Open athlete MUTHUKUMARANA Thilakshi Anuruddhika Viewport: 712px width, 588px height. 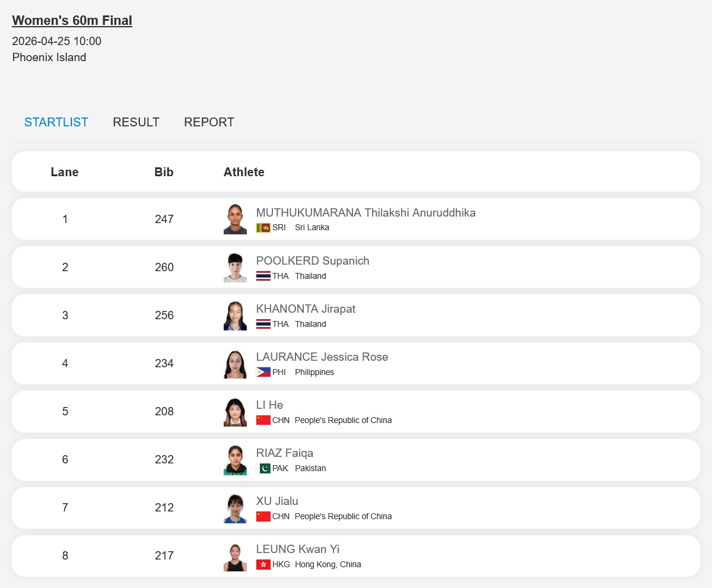[x=365, y=212]
